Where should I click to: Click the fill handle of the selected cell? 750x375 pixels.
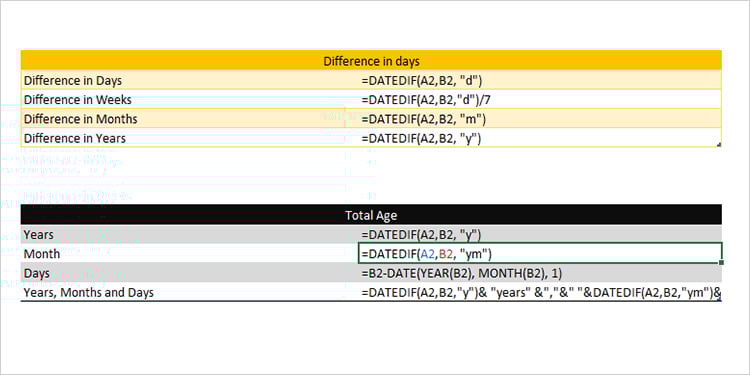pyautogui.click(x=721, y=262)
